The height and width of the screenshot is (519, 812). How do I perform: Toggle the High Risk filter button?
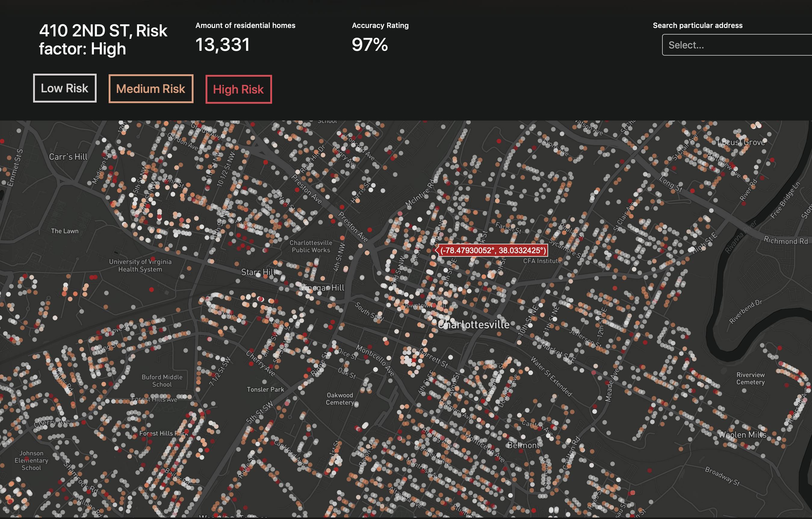tap(238, 89)
